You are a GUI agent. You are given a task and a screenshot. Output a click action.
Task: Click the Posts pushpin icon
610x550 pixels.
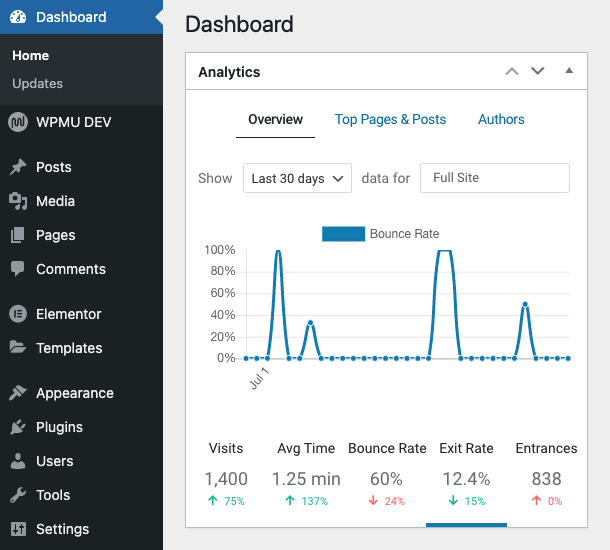[17, 167]
